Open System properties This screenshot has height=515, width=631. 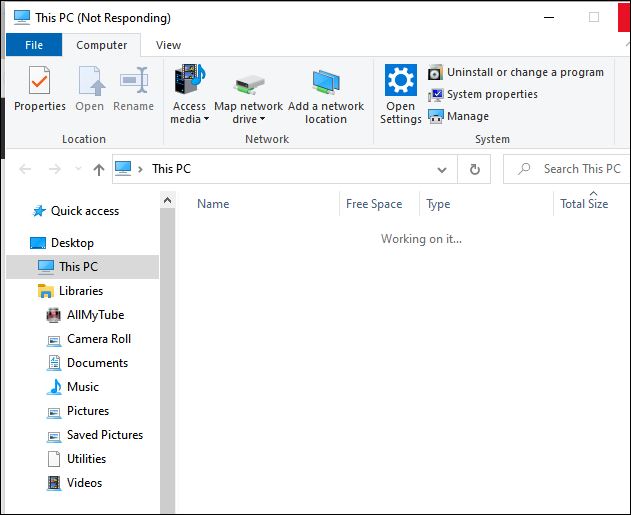[x=483, y=94]
